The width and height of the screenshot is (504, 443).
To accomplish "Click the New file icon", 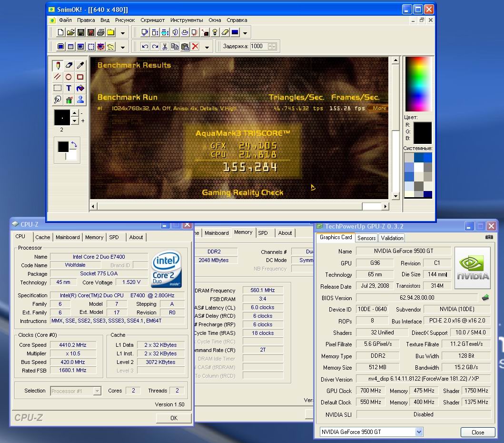I will [x=60, y=32].
